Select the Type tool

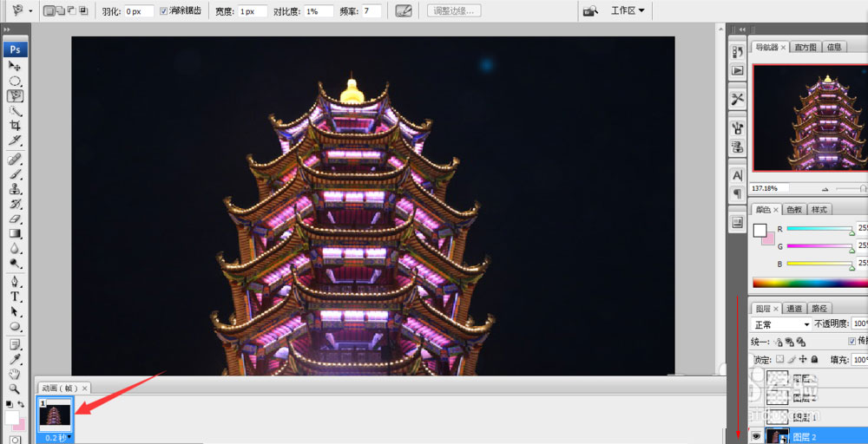(15, 297)
